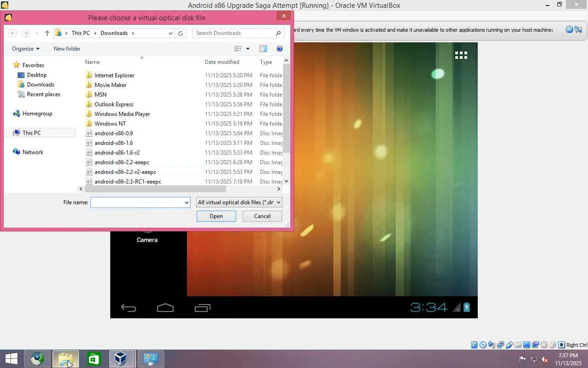Click the audio indicator in VirtualBox status bar

click(x=492, y=345)
